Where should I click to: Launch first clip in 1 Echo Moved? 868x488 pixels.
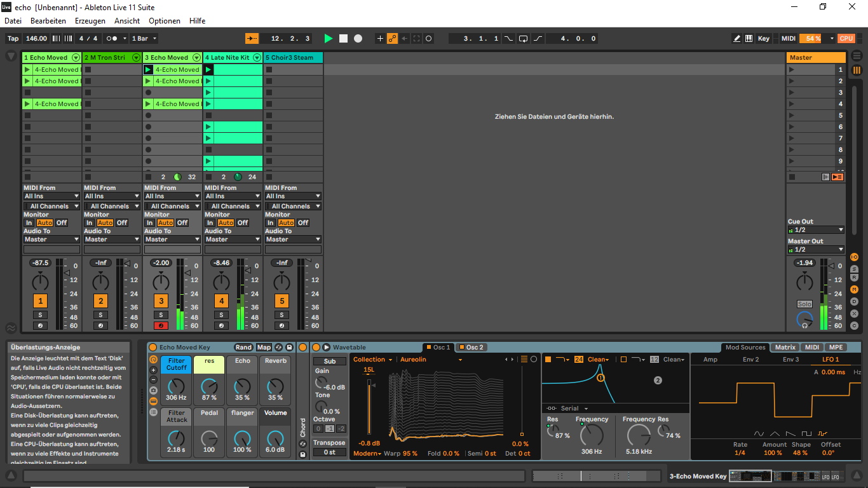[x=27, y=70]
